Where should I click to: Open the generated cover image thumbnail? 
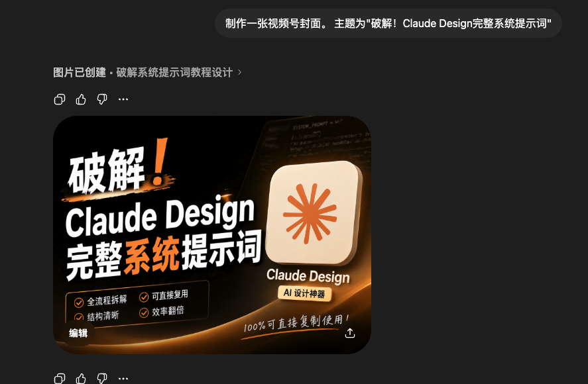212,235
